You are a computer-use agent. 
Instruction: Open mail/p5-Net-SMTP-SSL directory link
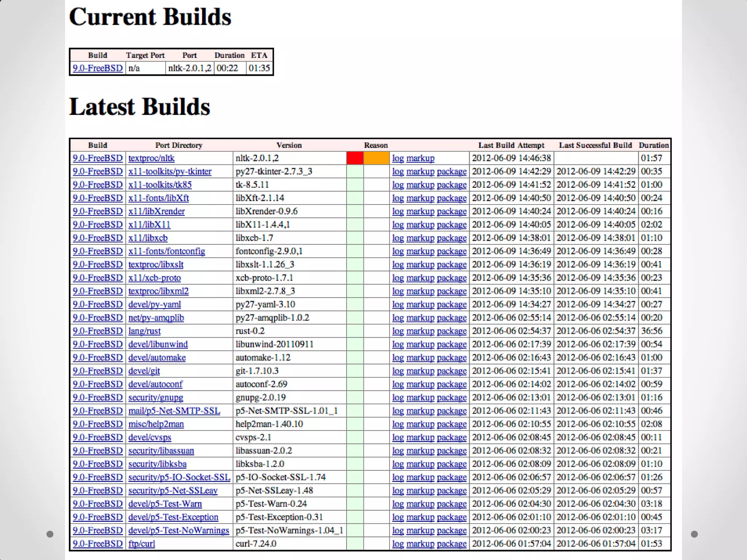click(x=174, y=411)
